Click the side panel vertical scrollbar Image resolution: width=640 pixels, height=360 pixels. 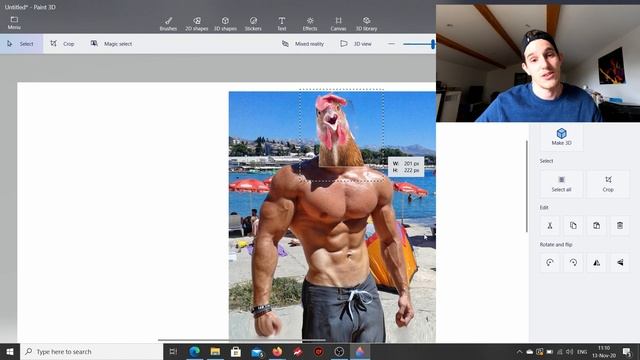(527, 186)
